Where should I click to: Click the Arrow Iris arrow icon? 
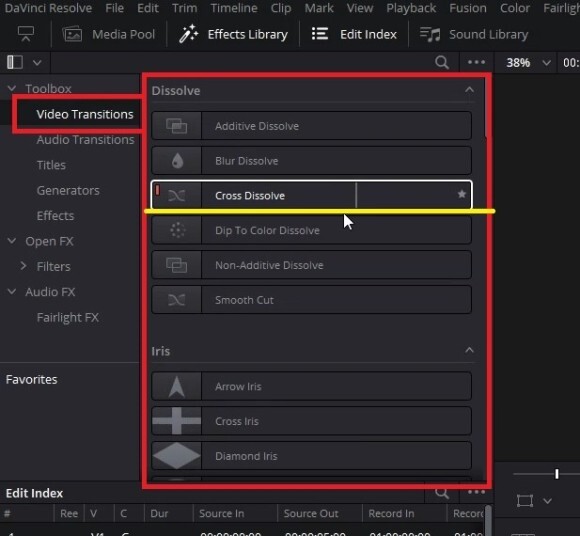pos(176,387)
